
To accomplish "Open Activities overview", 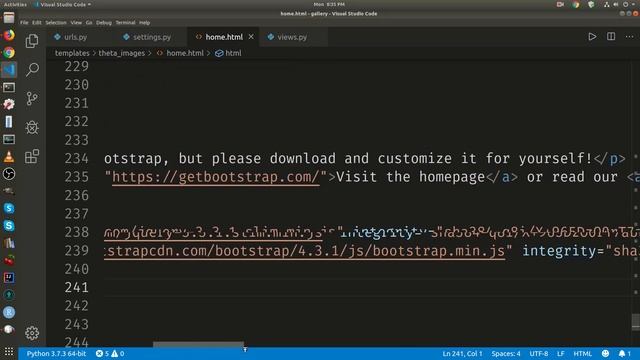I will (x=15, y=4).
